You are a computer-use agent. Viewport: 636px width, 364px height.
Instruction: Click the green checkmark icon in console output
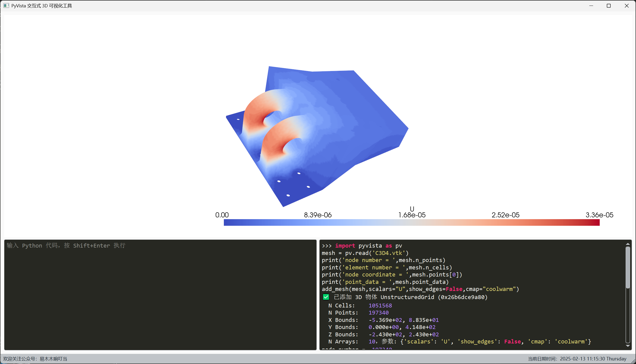point(326,297)
